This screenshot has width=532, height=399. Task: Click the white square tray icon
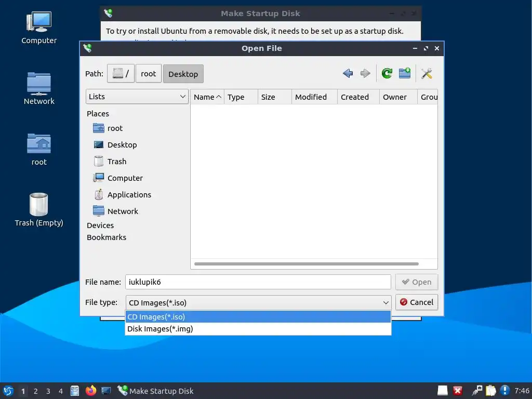(x=443, y=391)
